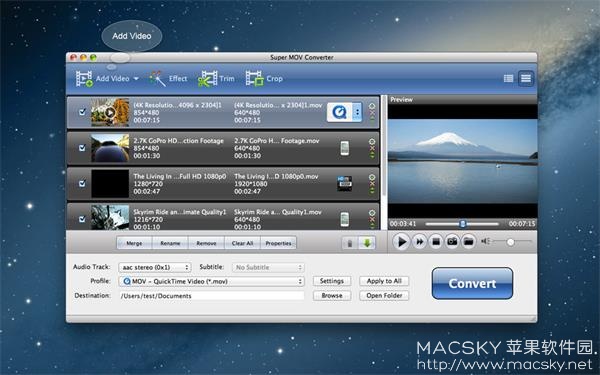Remove GoPro Footage row with its X icon
The width and height of the screenshot is (600, 375).
(x=372, y=148)
